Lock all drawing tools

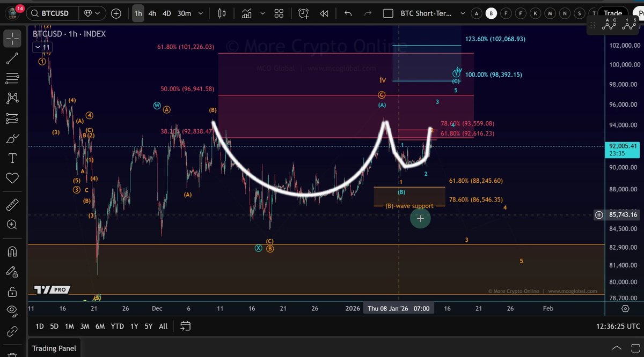[x=12, y=292]
